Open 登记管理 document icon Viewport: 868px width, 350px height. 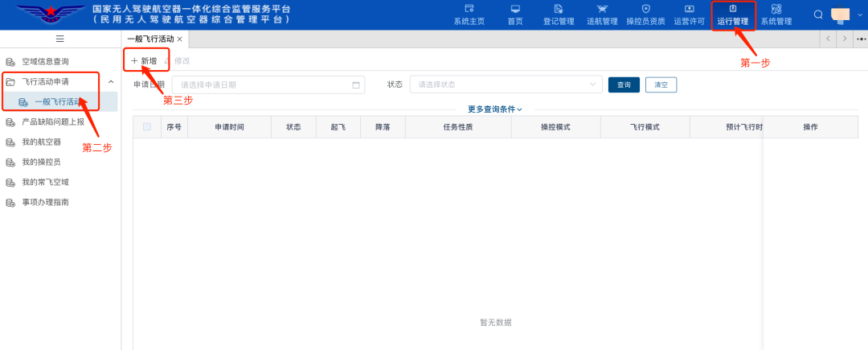click(x=558, y=9)
